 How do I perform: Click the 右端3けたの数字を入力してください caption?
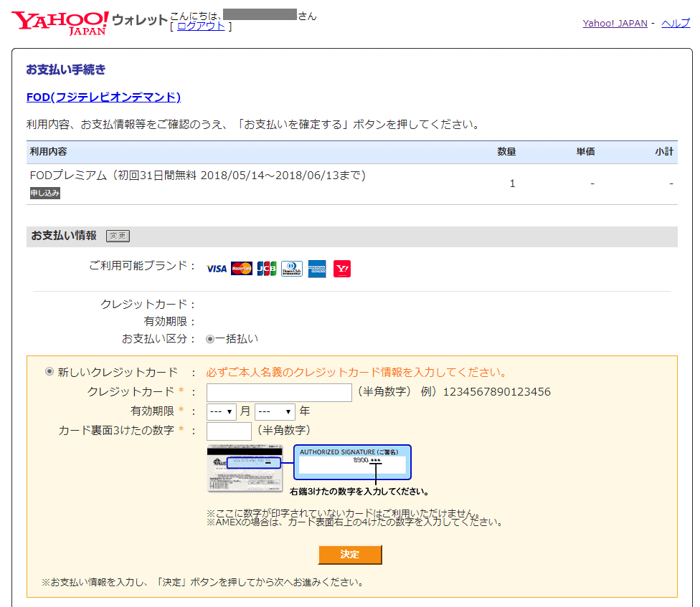coord(359,492)
